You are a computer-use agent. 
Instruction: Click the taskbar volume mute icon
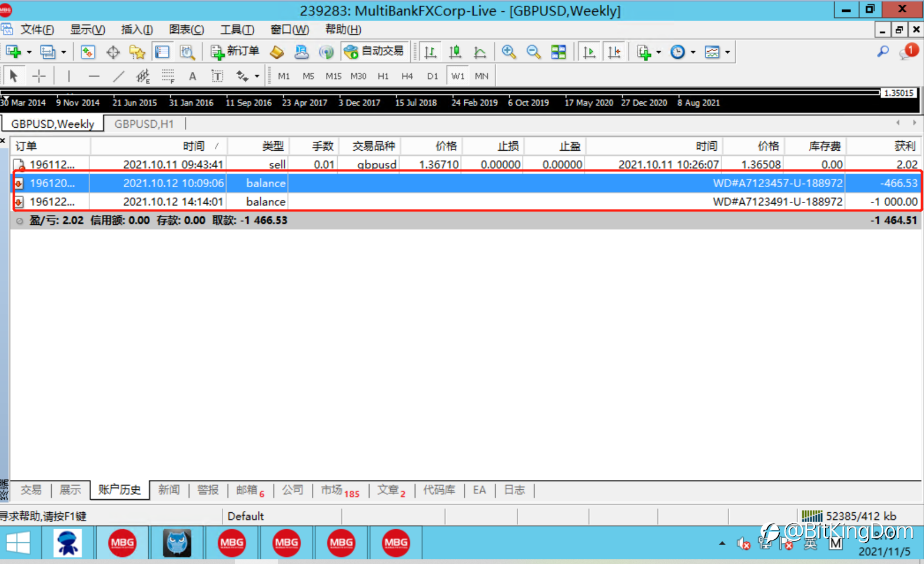click(743, 544)
